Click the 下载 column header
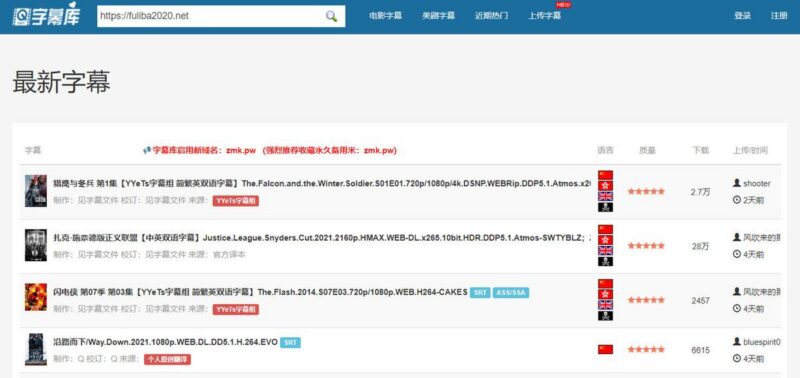 click(701, 150)
